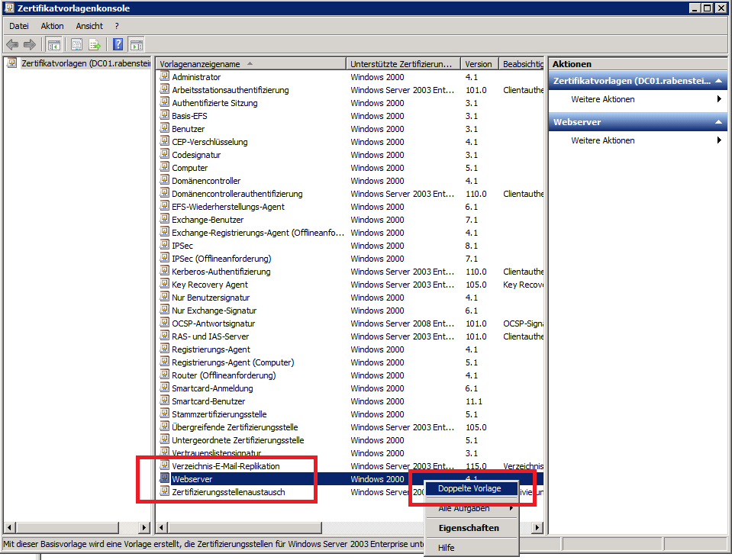Viewport: 732px width, 560px height.
Task: Toggle the action pane toolbar icon
Action: coord(136,44)
